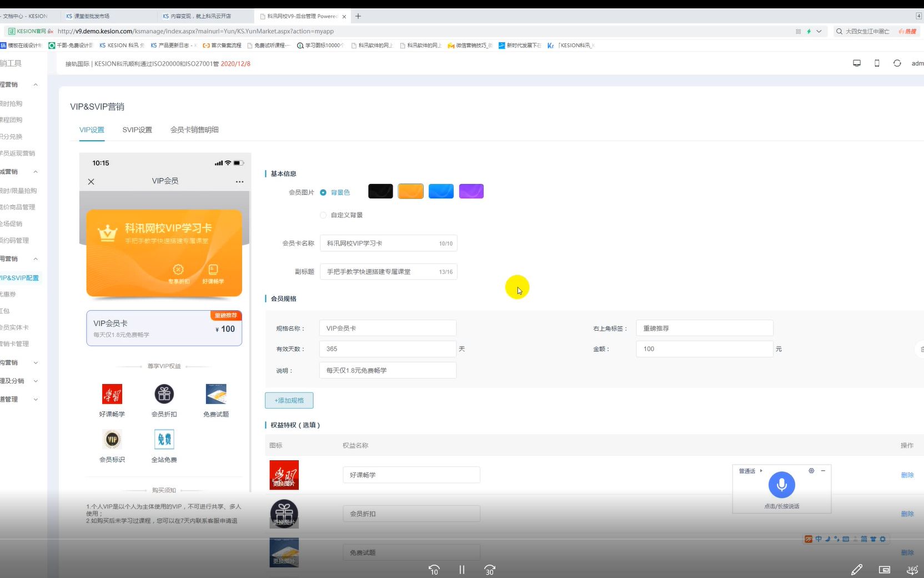Delete the 好课畅学 benefit row
This screenshot has width=924, height=578.
coord(907,475)
